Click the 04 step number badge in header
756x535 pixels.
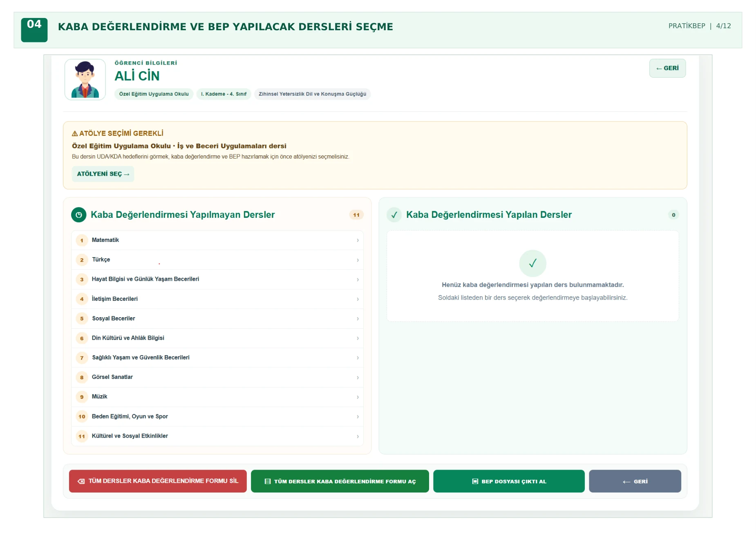coord(34,30)
